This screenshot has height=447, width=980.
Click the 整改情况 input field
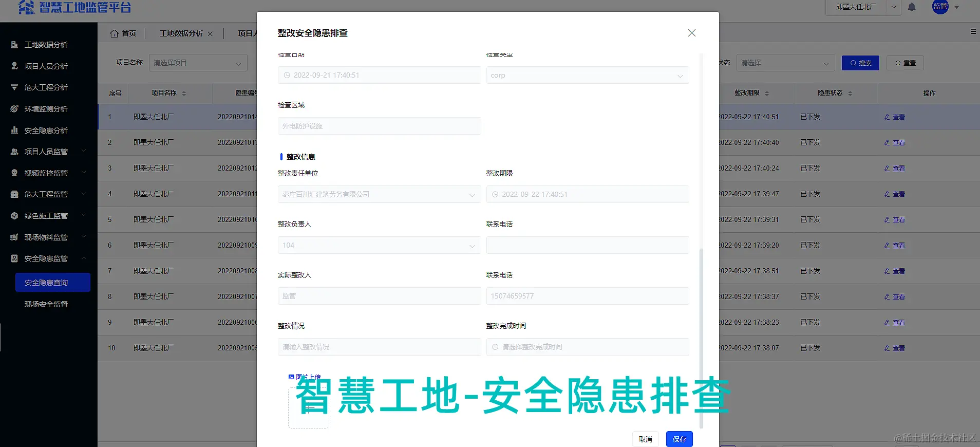tap(379, 347)
